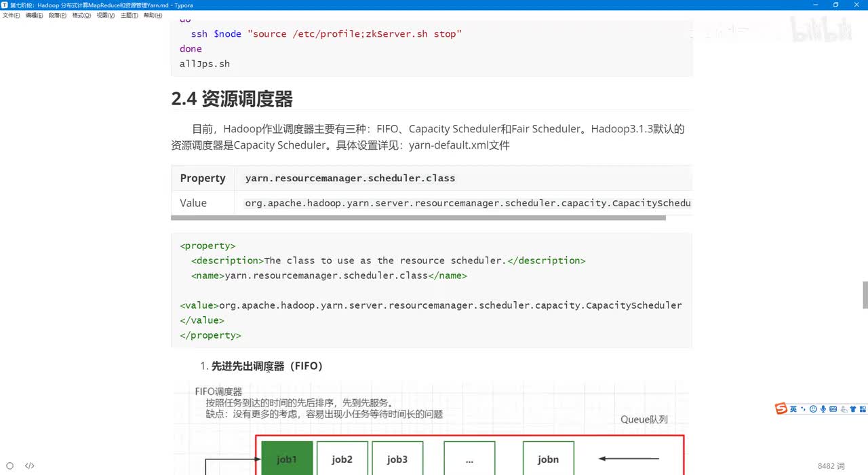
Task: Click the vertical scrollbar thumb
Action: (x=865, y=295)
